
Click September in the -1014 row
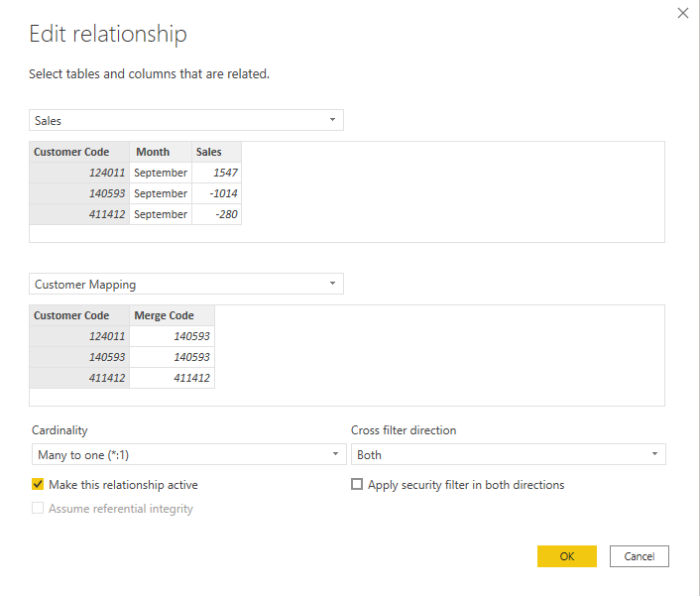(161, 193)
